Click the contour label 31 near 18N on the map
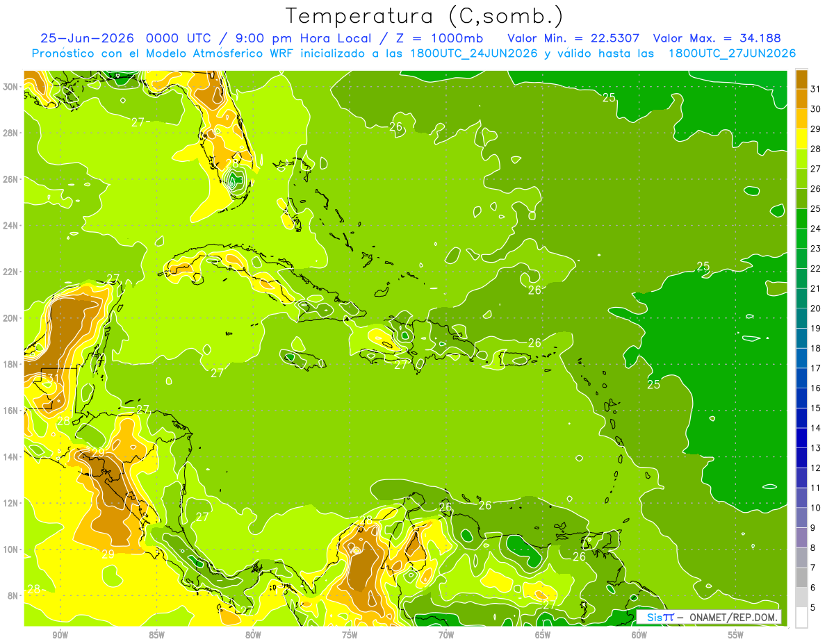This screenshot has width=834, height=644. click(52, 378)
